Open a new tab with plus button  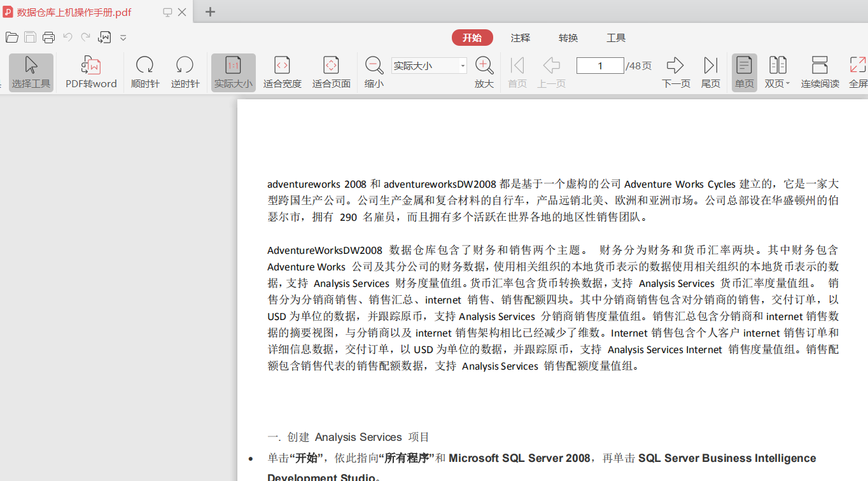210,11
